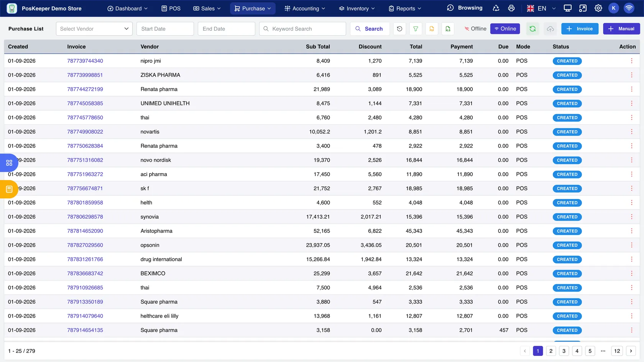Click the cloud upload icon

pyautogui.click(x=550, y=29)
